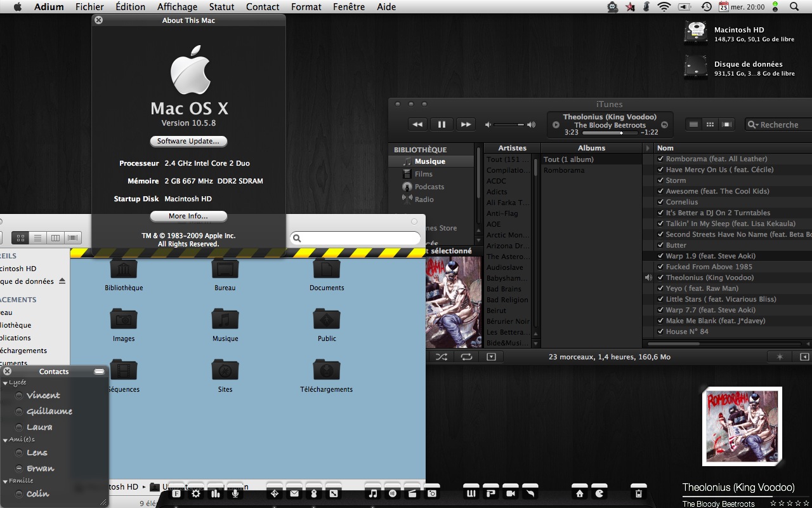Open the Wi-Fi menu bar icon

point(664,7)
